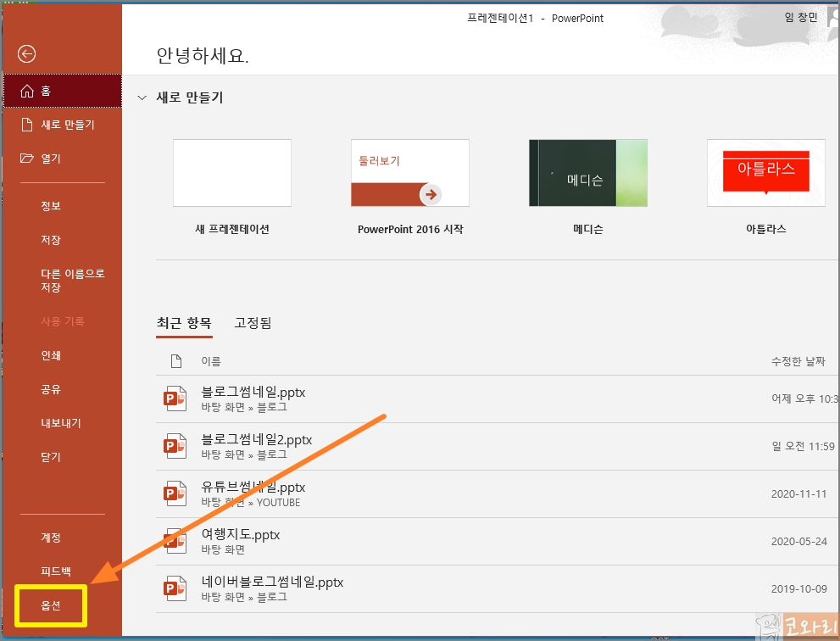Open the 인쇄 page
Image resolution: width=840 pixels, height=641 pixels.
coord(62,355)
